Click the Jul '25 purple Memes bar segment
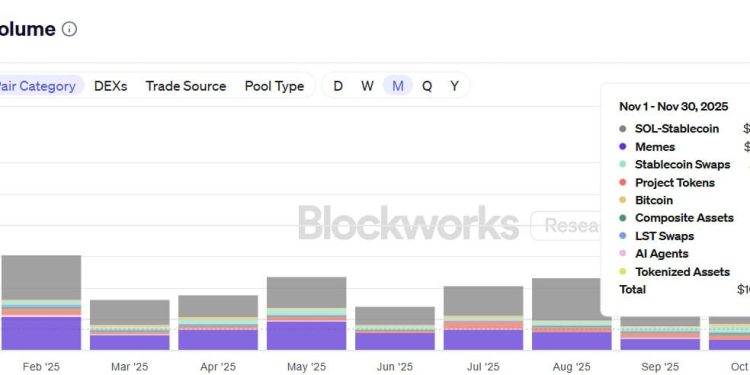 (x=483, y=340)
